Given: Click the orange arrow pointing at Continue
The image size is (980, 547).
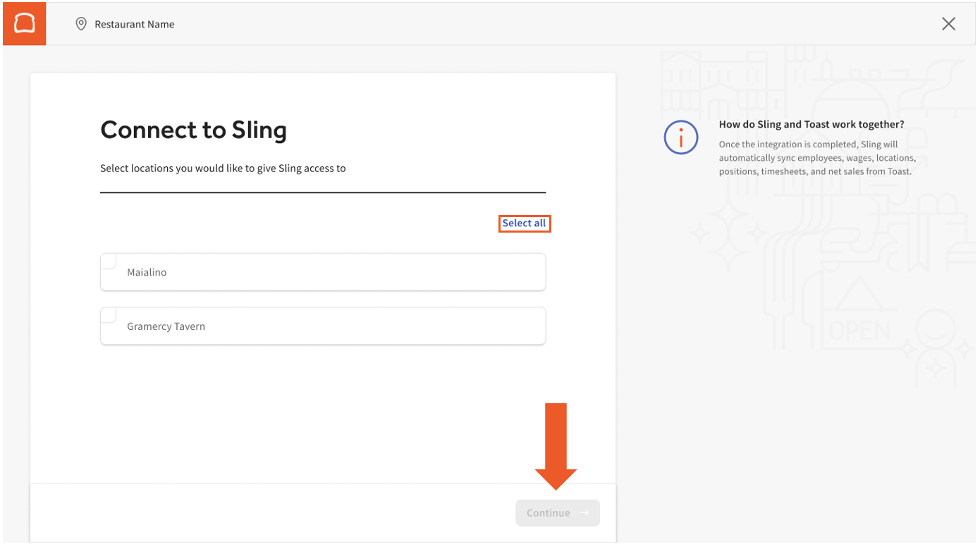Looking at the screenshot, I should click(x=557, y=444).
